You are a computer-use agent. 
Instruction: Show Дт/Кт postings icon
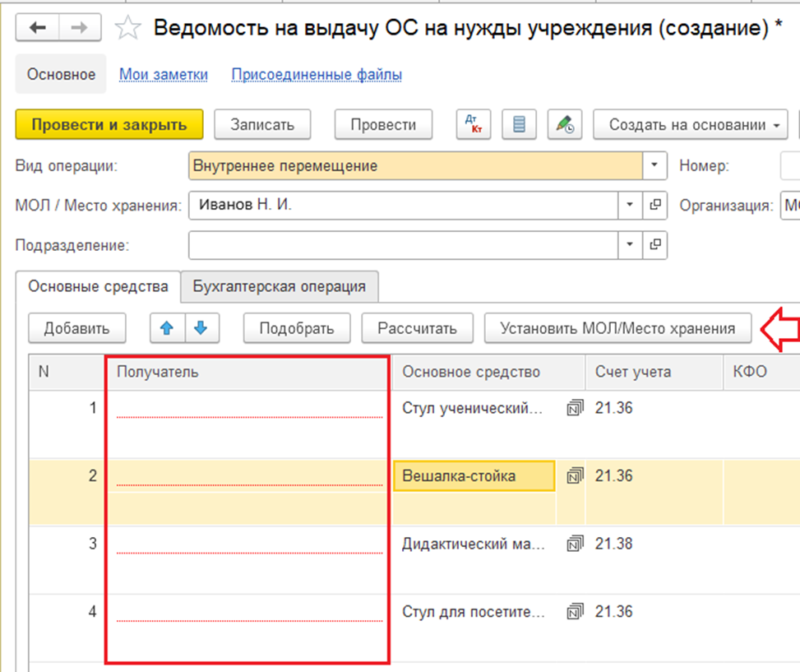click(x=474, y=124)
